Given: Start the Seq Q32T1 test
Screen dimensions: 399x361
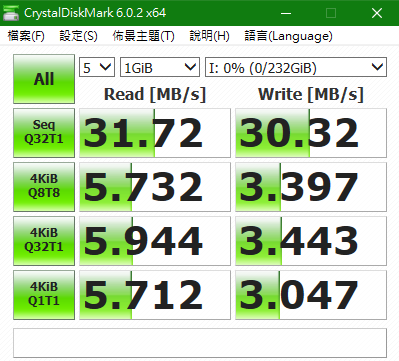Looking at the screenshot, I should point(44,133).
